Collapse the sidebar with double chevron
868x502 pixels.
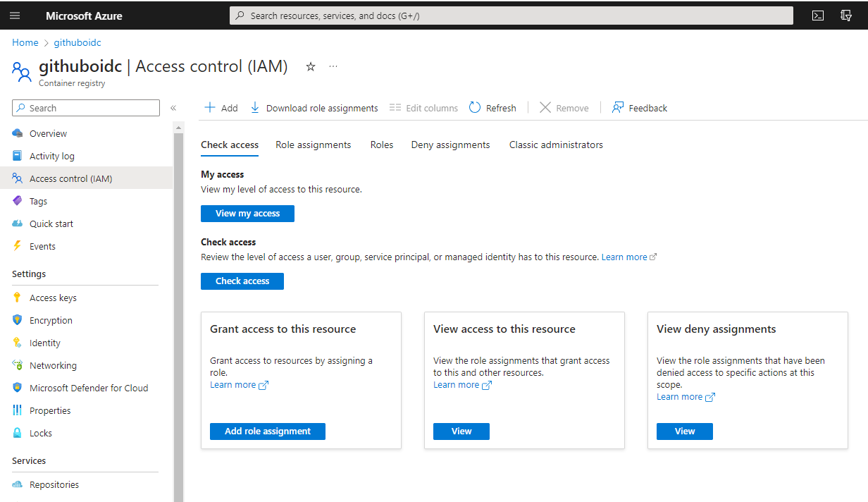pos(173,108)
